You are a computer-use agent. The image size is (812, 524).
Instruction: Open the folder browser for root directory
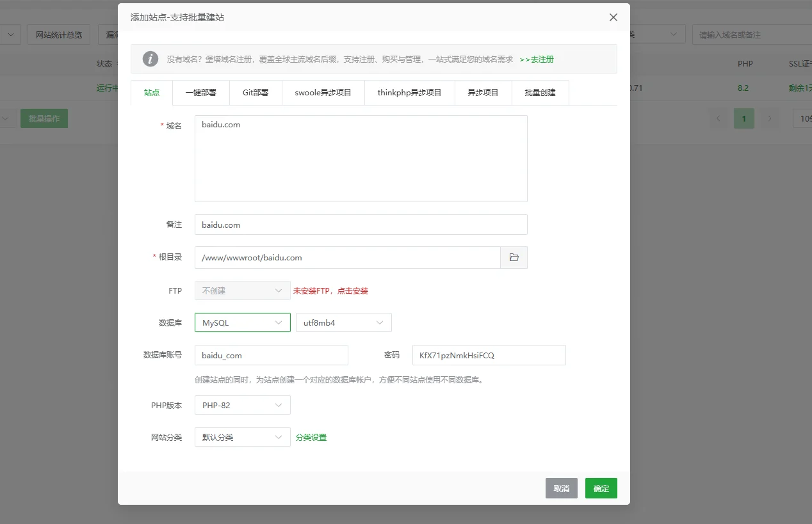click(514, 257)
